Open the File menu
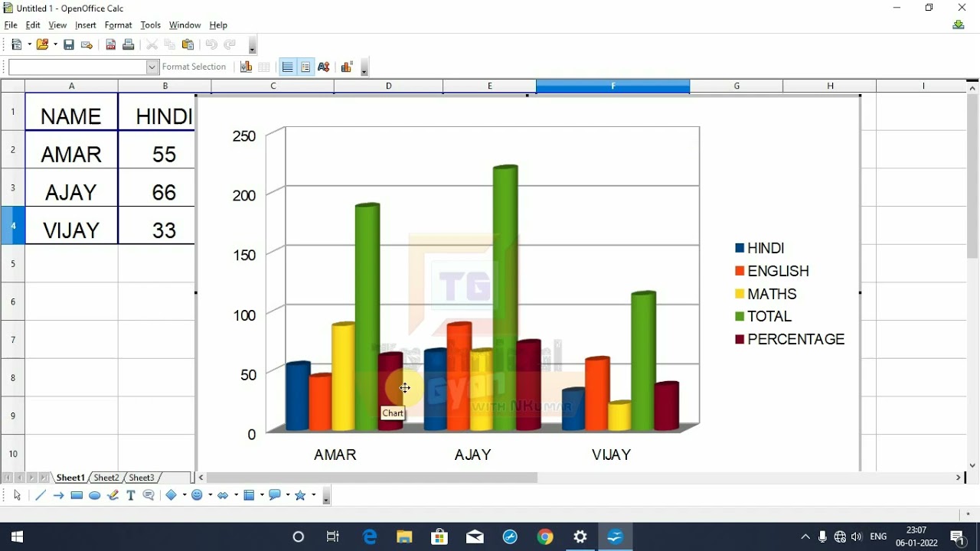980x551 pixels. [x=11, y=25]
